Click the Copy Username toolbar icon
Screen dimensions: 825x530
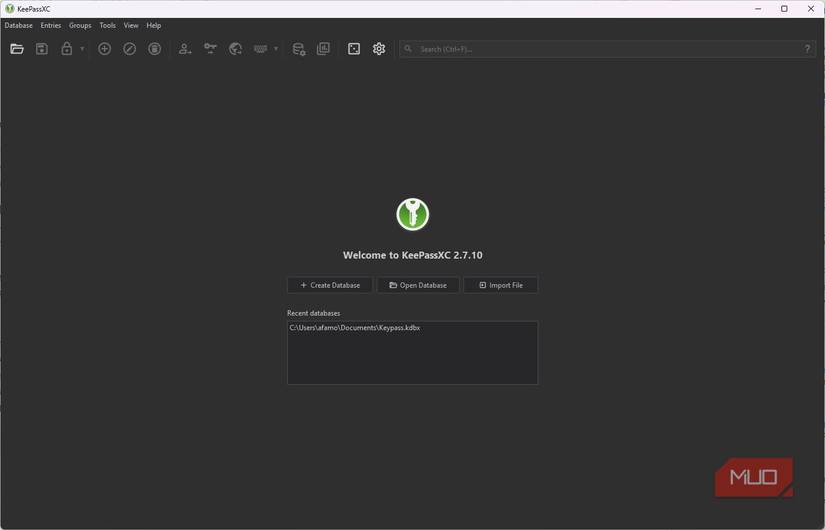point(185,49)
